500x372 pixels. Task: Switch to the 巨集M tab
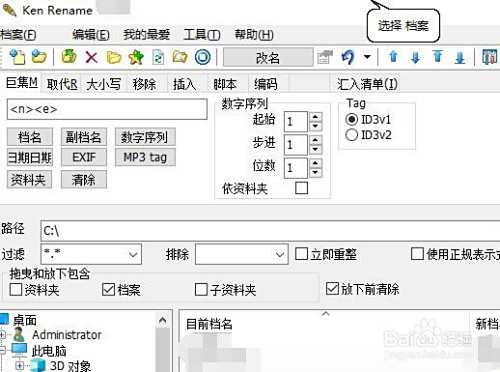[22, 83]
